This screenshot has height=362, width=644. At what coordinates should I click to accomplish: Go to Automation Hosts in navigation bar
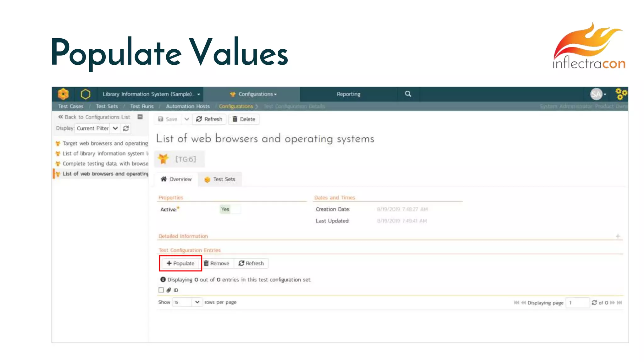pos(188,106)
